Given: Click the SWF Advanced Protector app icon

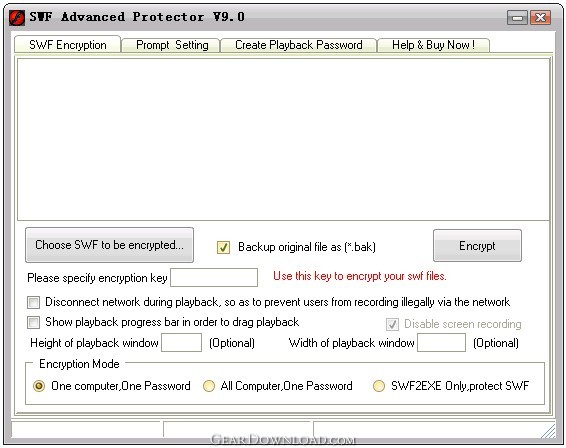Looking at the screenshot, I should [17, 17].
